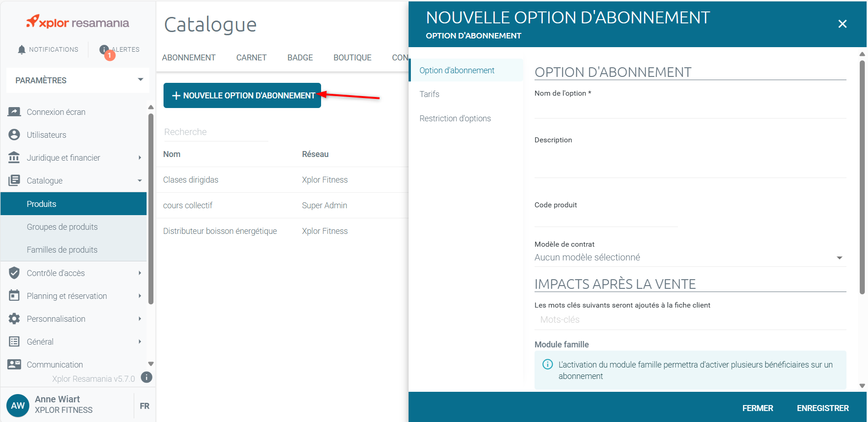This screenshot has height=422, width=868.
Task: Click the Nom de l'option field
Action: point(689,109)
